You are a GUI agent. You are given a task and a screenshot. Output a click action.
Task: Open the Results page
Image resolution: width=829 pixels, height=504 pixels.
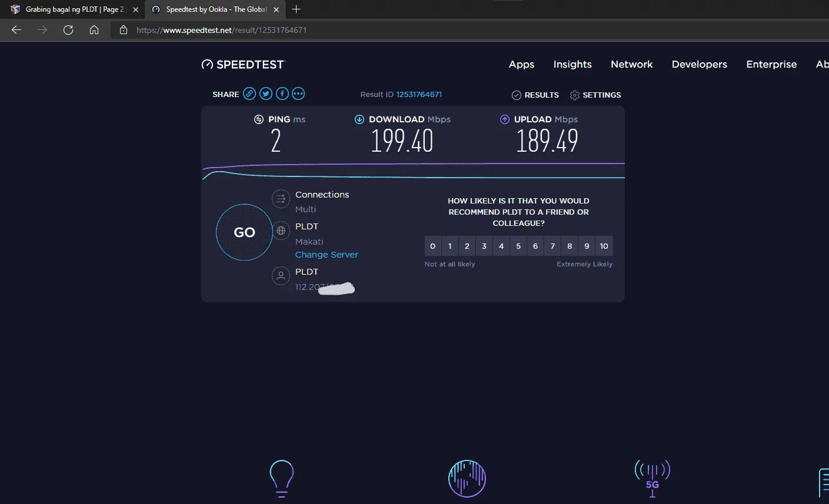(x=535, y=95)
